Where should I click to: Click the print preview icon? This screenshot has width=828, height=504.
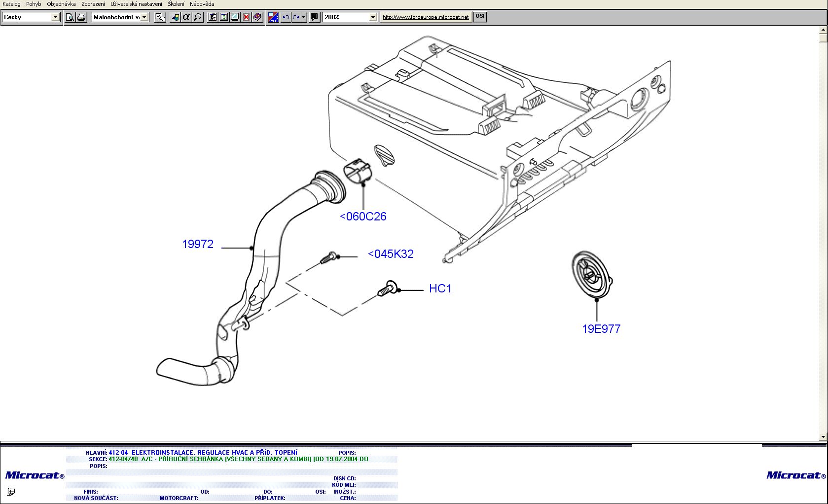tap(70, 17)
